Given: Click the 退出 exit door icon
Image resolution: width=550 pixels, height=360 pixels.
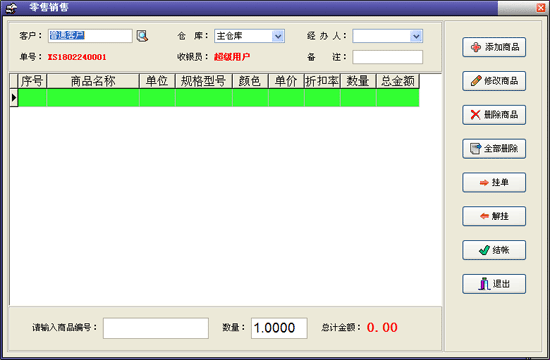Looking at the screenshot, I should pos(484,284).
